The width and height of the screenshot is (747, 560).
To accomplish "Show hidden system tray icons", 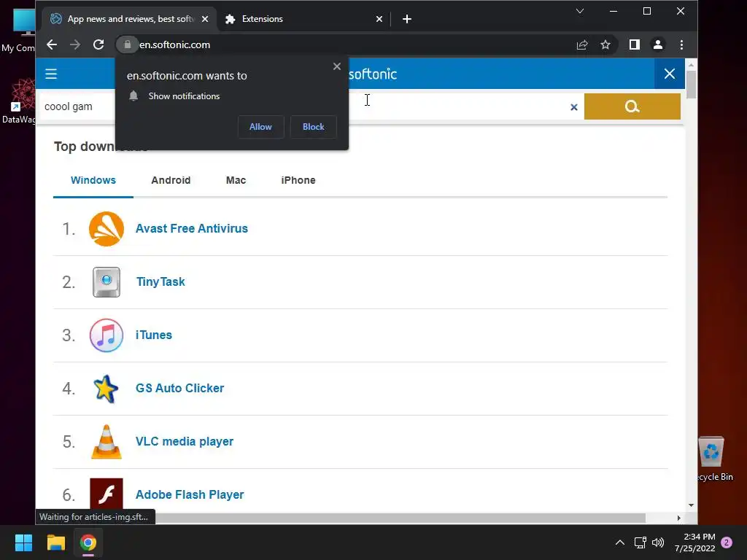I will (620, 542).
